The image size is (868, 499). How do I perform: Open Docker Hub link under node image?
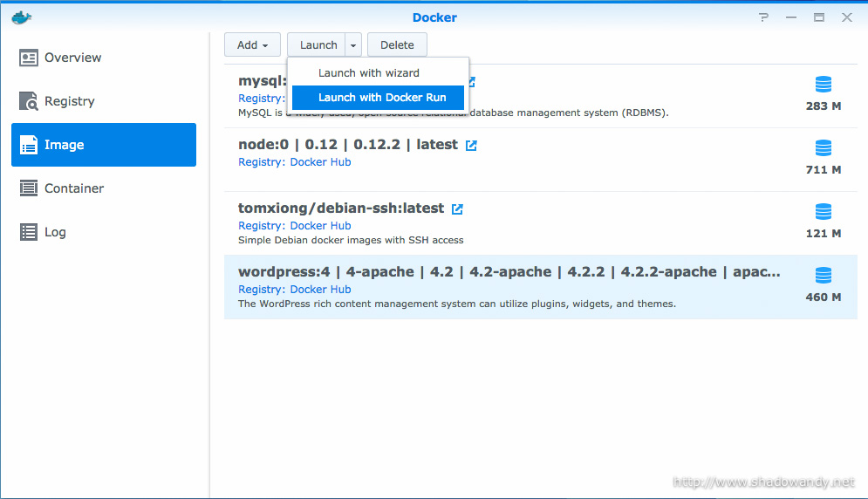pos(320,162)
